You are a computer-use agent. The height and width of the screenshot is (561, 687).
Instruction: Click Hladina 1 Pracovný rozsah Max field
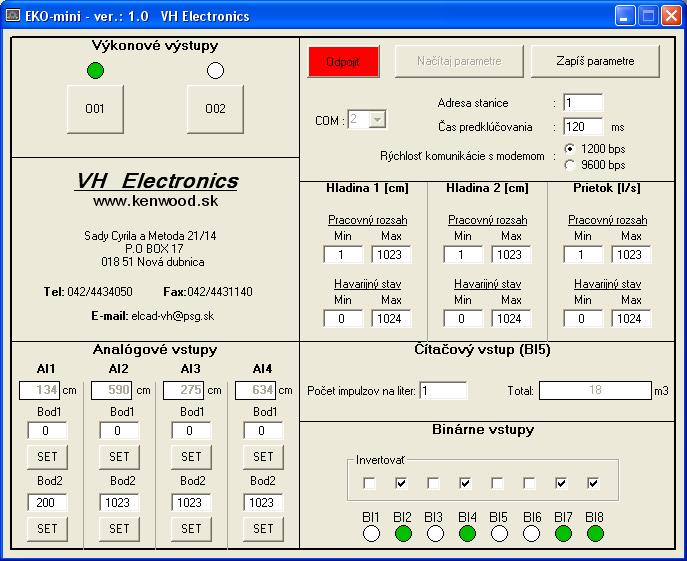391,255
